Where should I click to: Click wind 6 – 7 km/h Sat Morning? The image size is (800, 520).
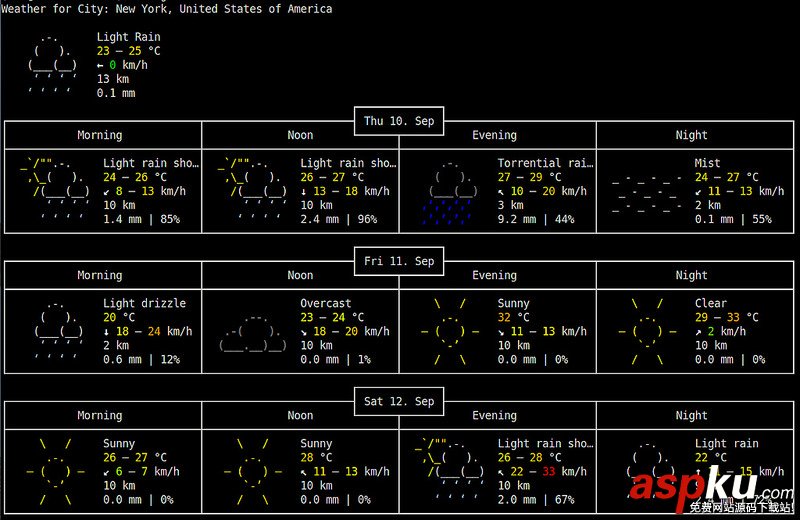click(141, 472)
